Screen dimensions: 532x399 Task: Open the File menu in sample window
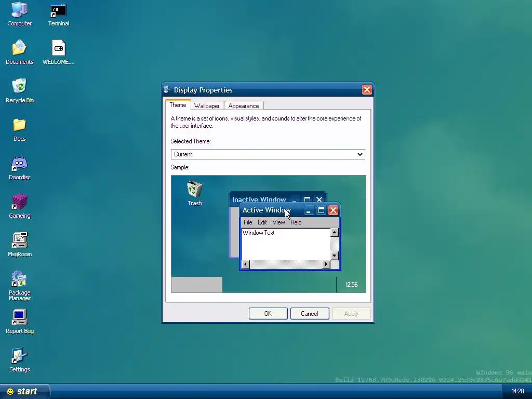pos(248,222)
